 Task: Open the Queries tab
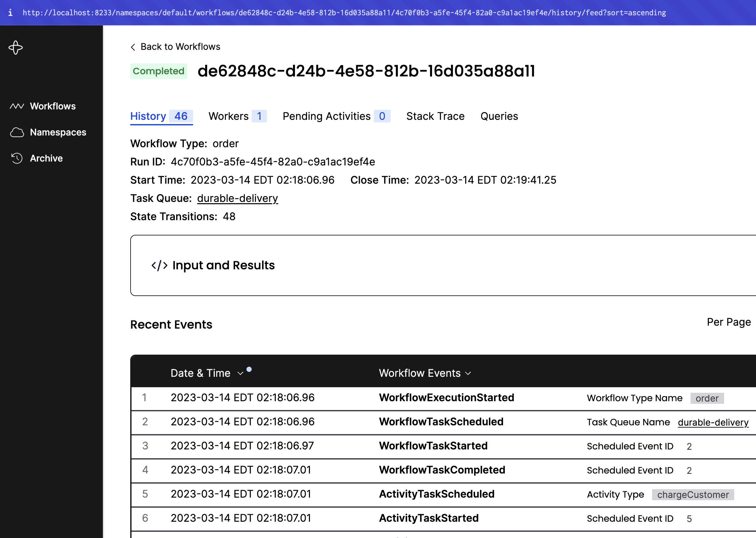pyautogui.click(x=499, y=116)
